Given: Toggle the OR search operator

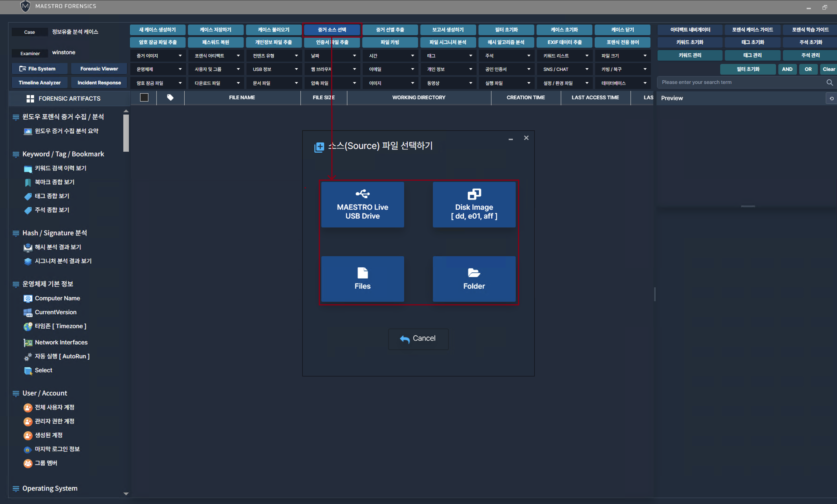Looking at the screenshot, I should [808, 69].
